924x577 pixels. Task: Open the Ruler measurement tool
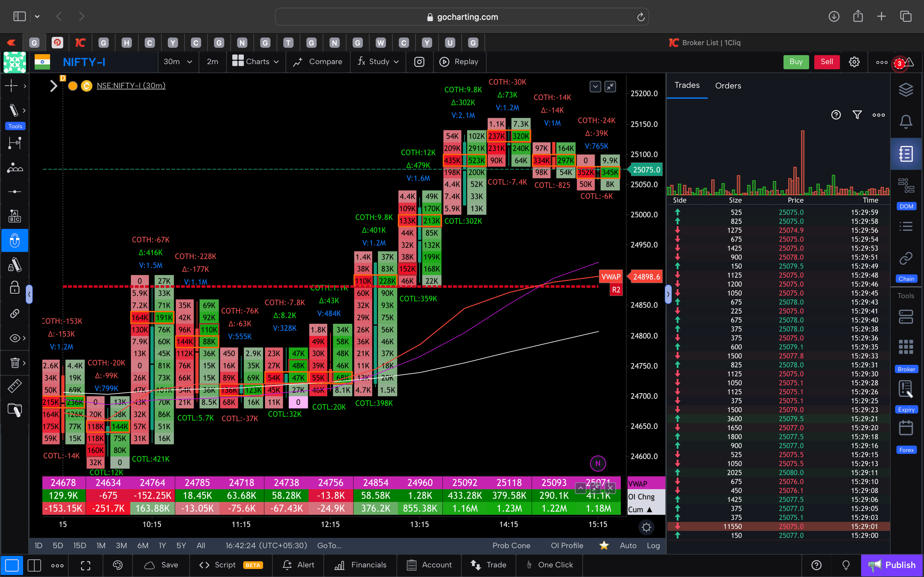click(x=15, y=385)
